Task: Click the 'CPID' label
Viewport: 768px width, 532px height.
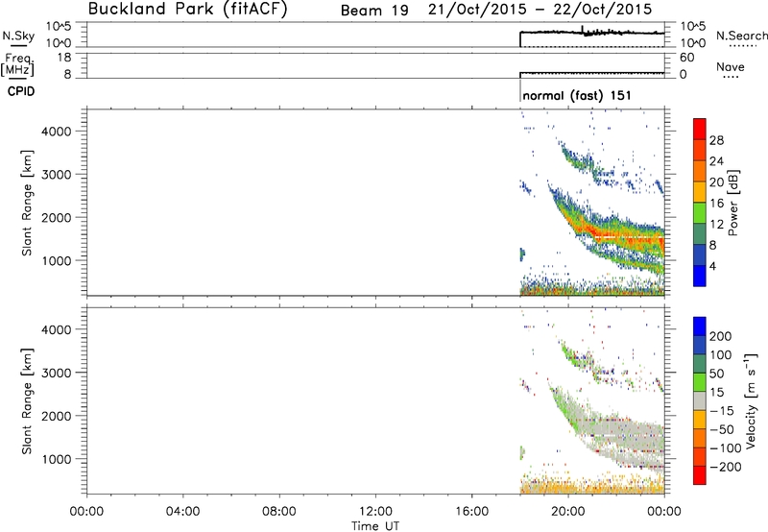Action: click(x=21, y=91)
